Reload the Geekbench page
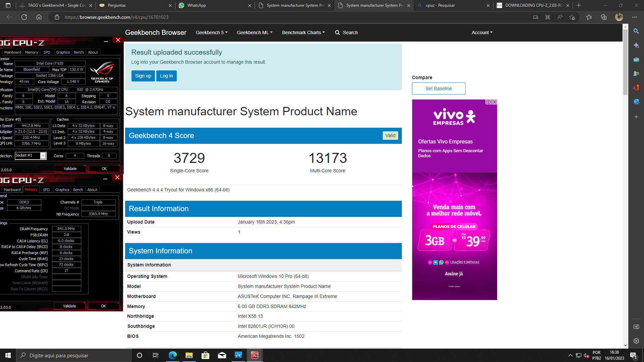The height and width of the screenshot is (362, 644). 24,17
